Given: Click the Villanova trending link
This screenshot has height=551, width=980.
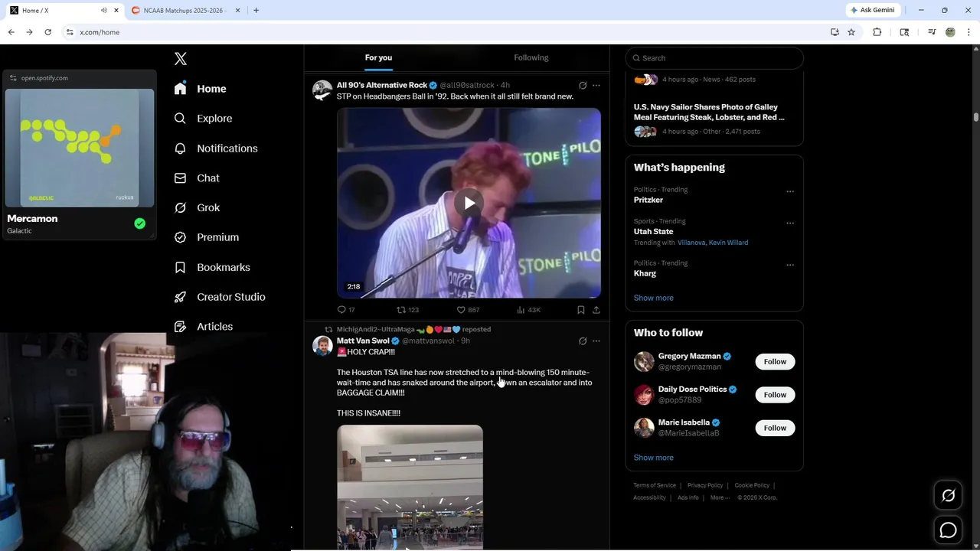Looking at the screenshot, I should pyautogui.click(x=691, y=243).
